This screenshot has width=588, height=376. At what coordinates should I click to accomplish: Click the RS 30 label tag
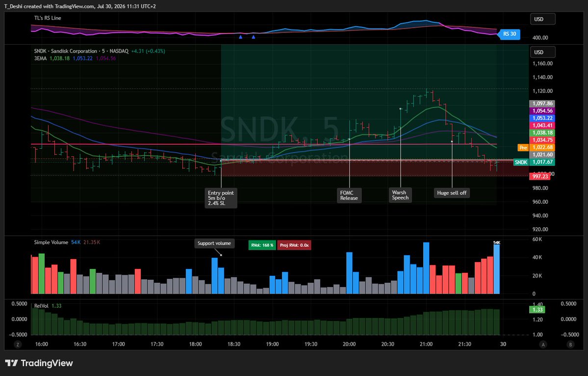coord(509,34)
